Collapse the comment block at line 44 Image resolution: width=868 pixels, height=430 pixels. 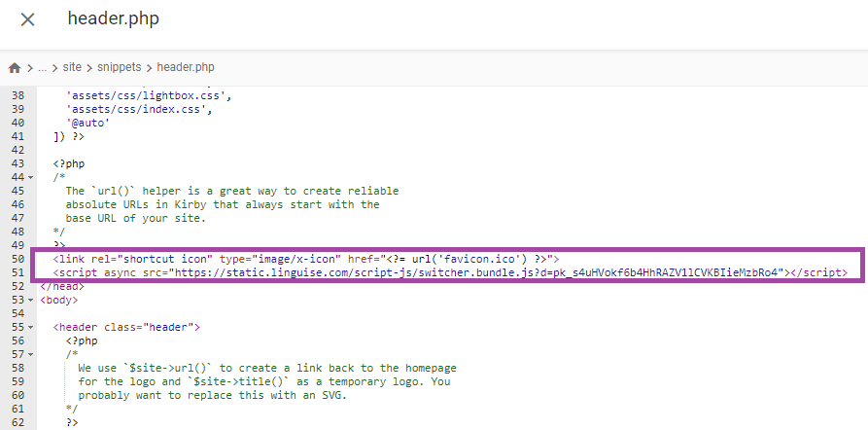pos(30,177)
